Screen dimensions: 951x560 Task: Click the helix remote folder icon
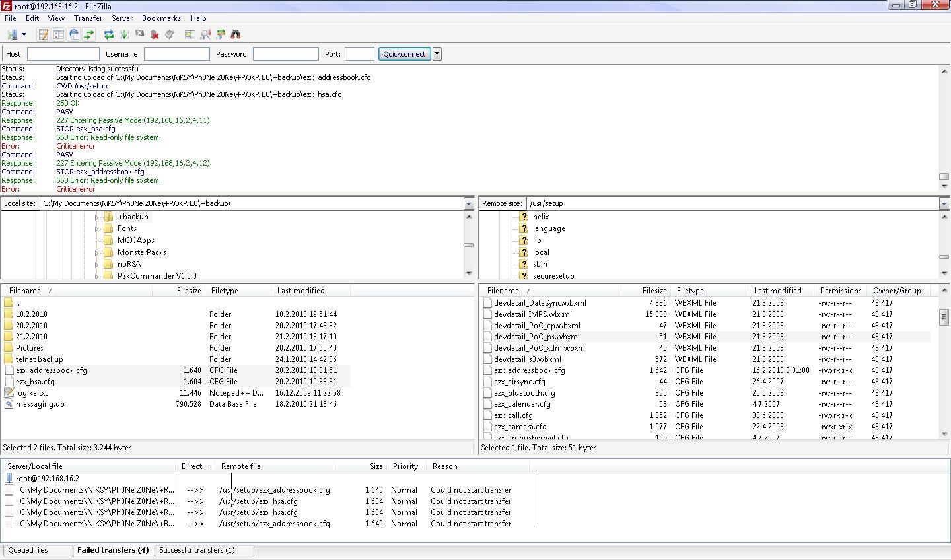click(524, 217)
